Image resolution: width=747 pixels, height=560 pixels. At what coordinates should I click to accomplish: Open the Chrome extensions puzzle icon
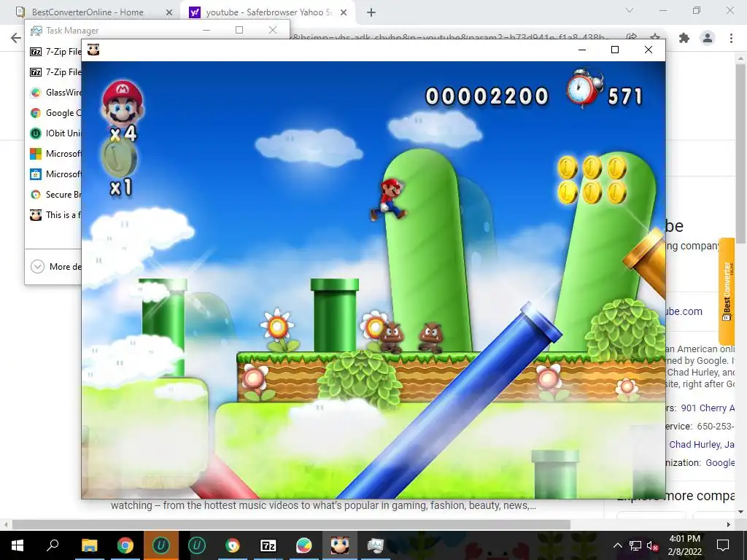(x=684, y=38)
